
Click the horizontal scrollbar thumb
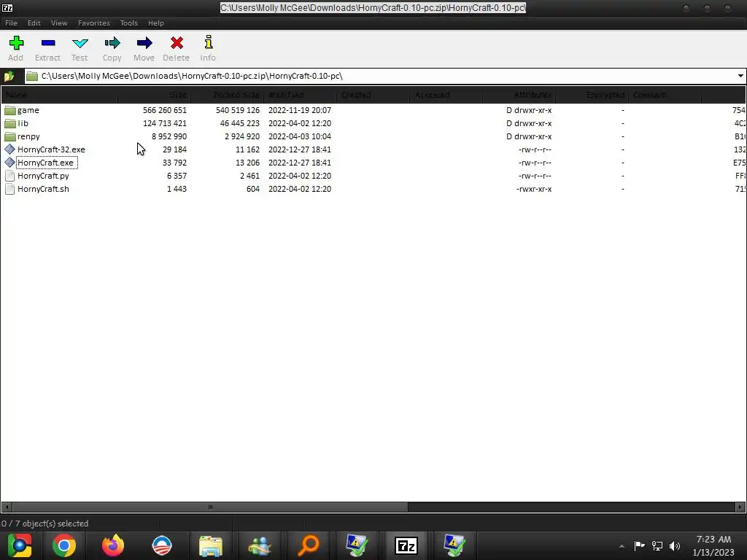coord(210,507)
